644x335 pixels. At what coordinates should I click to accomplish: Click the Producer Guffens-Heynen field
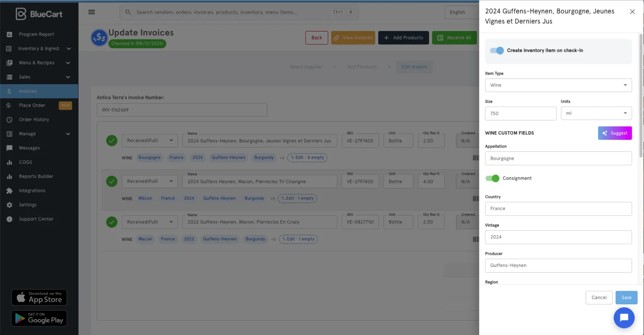(x=558, y=266)
